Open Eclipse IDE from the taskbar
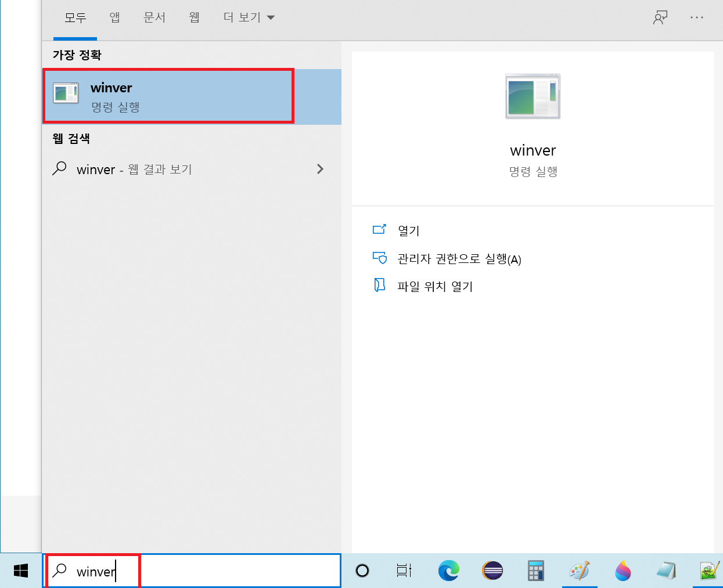 click(492, 571)
